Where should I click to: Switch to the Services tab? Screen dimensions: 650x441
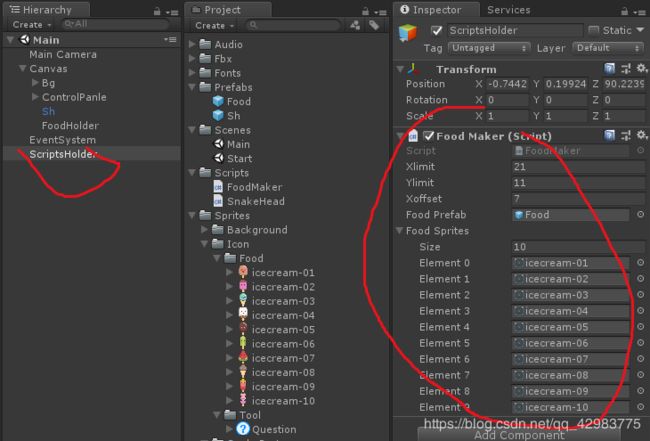point(509,9)
